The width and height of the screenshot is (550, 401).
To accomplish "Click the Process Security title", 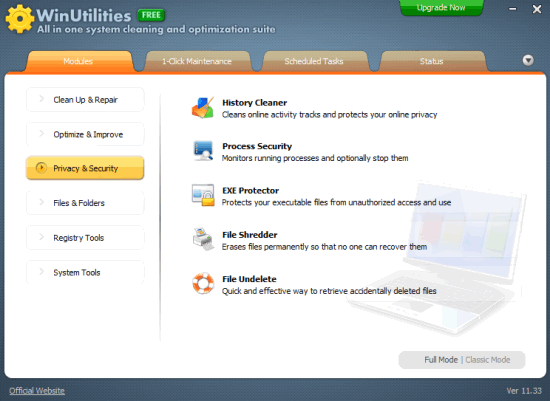I will (257, 146).
